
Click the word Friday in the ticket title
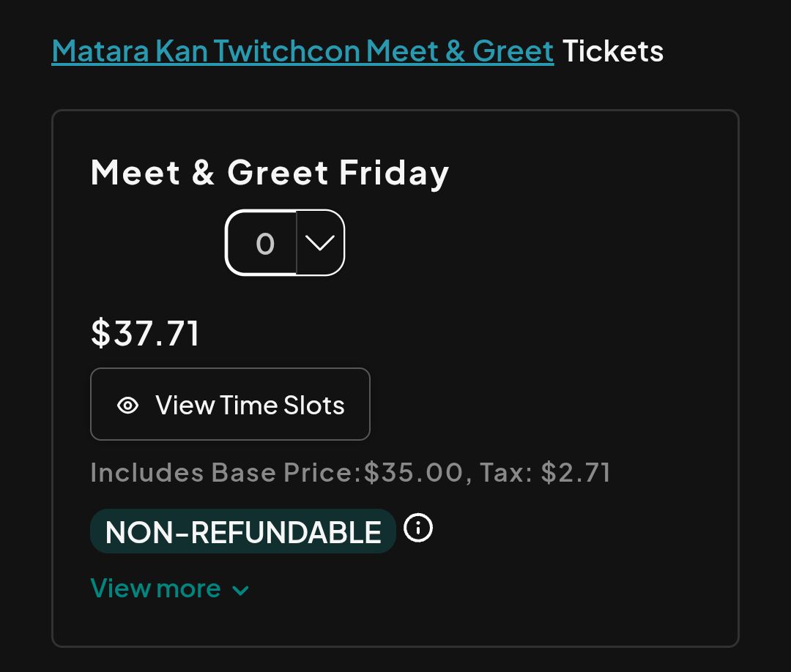(x=394, y=173)
